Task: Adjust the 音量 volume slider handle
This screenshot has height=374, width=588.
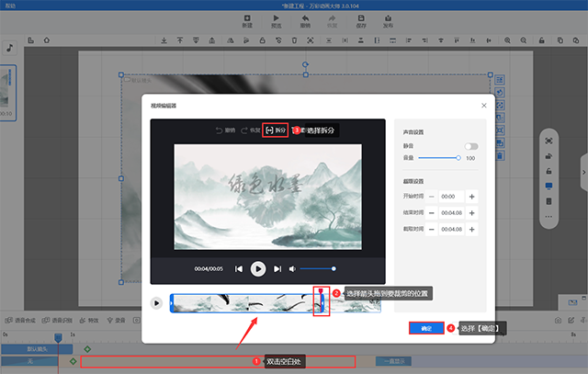Action: (458, 158)
